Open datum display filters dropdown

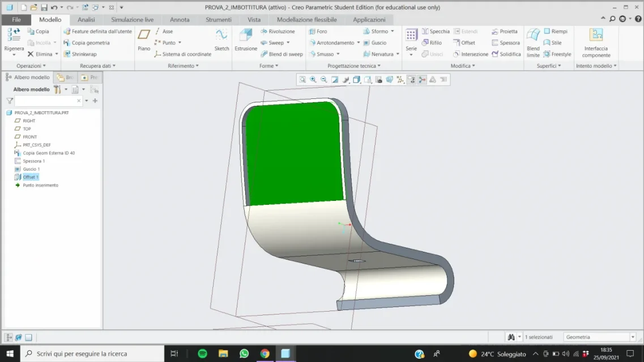(x=400, y=80)
